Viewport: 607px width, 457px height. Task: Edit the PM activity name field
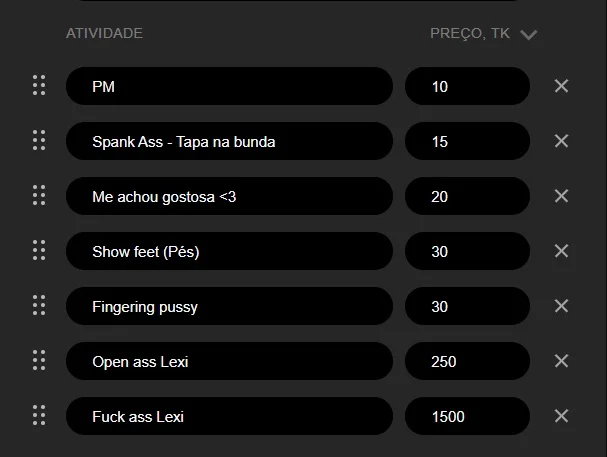[229, 86]
